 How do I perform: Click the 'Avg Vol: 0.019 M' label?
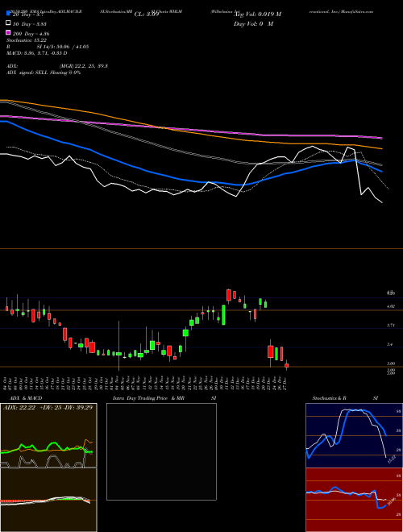click(x=257, y=15)
